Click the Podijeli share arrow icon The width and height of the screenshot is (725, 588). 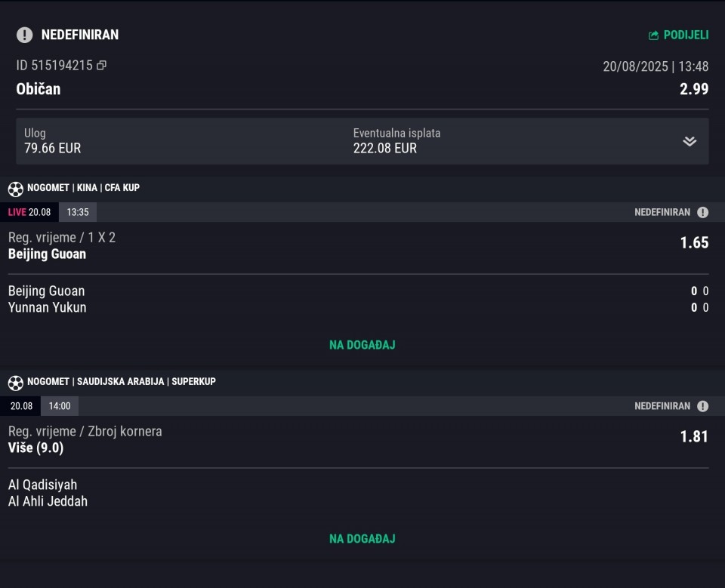(653, 35)
